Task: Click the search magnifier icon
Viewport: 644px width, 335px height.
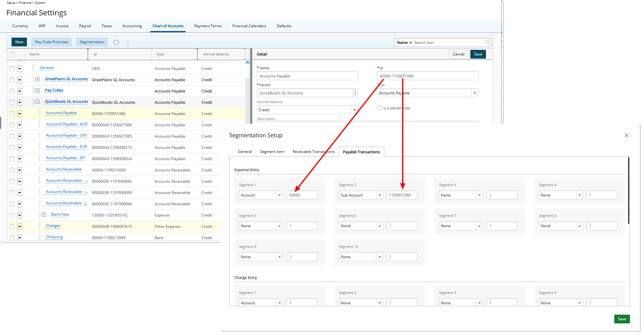Action: [x=488, y=43]
